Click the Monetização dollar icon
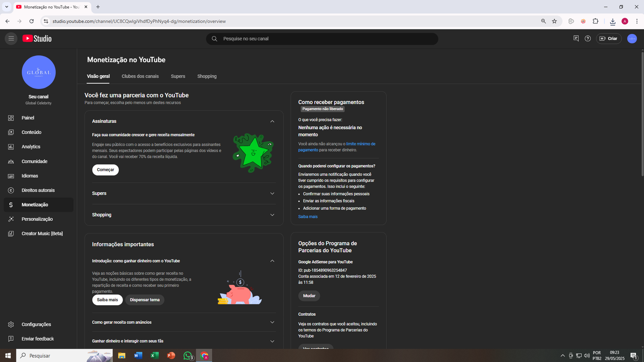644x362 pixels. click(11, 205)
